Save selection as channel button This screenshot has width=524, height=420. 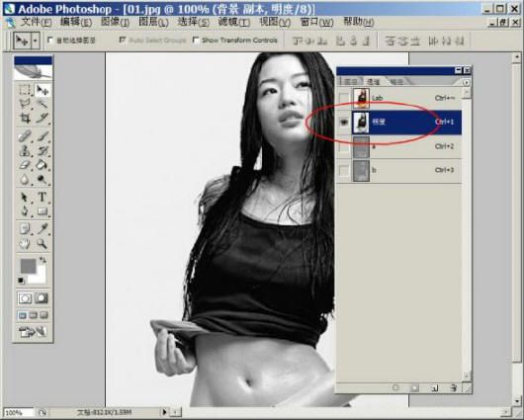[x=414, y=387]
